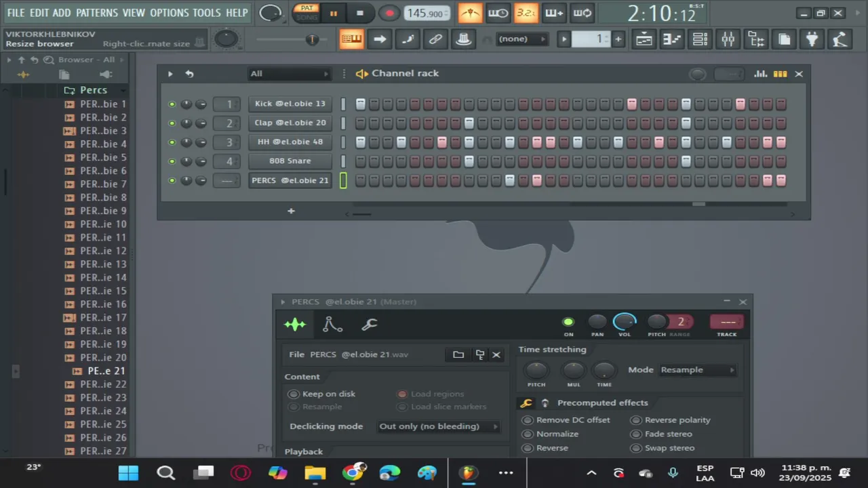Arm the record button
The width and height of the screenshot is (868, 488).
click(389, 13)
